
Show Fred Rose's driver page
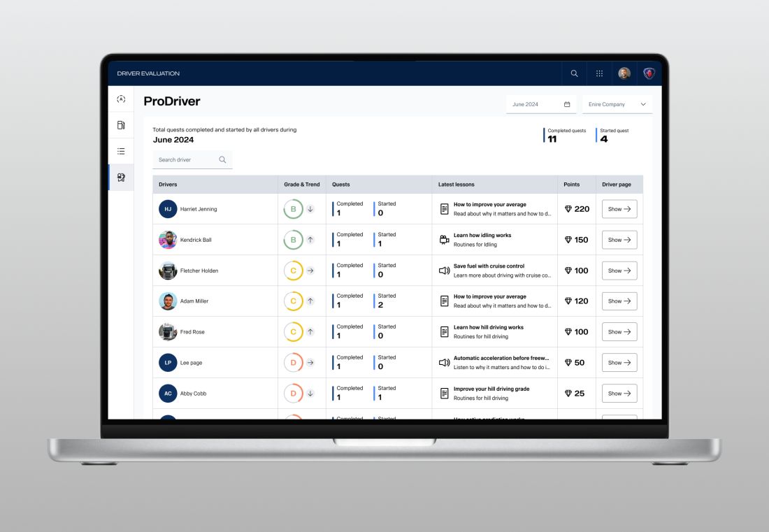619,332
